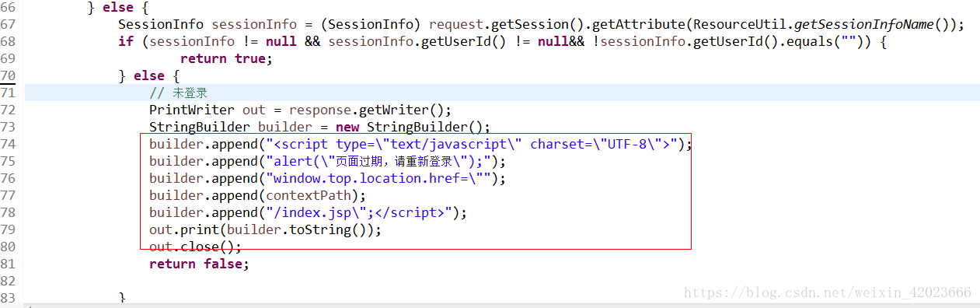Click 'PrintWriter' type on line 72
The height and width of the screenshot is (308, 980).
tap(191, 110)
